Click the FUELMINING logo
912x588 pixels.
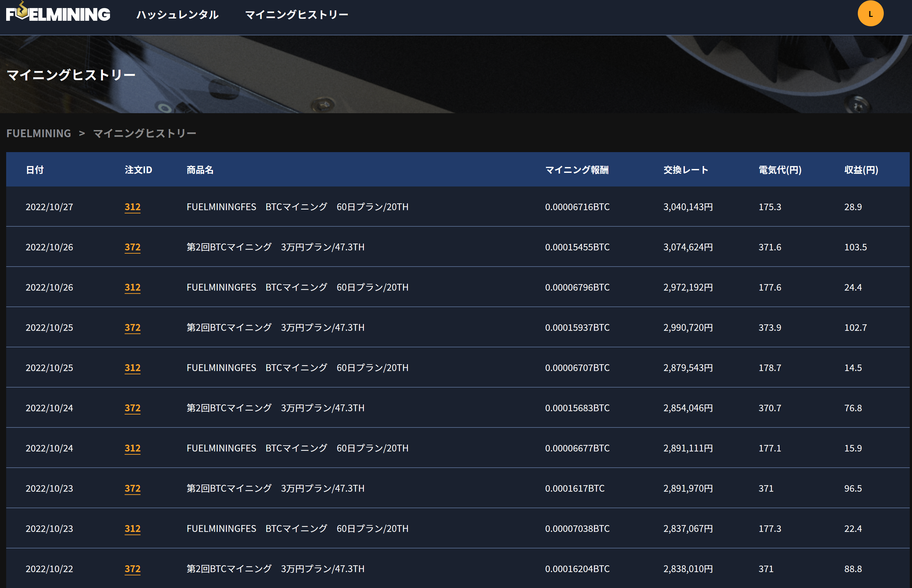(58, 14)
